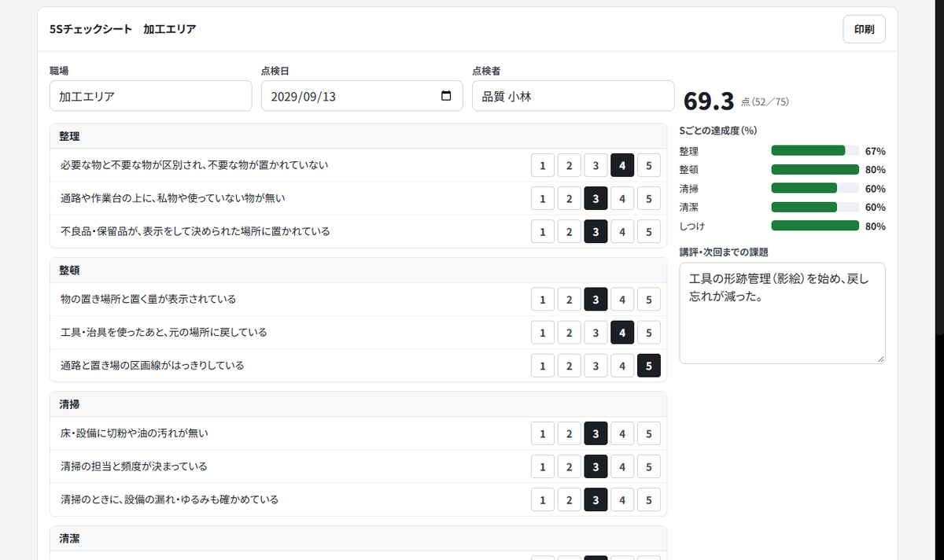Score 床・設備に切粉 row as 4
The width and height of the screenshot is (944, 560).
(621, 433)
